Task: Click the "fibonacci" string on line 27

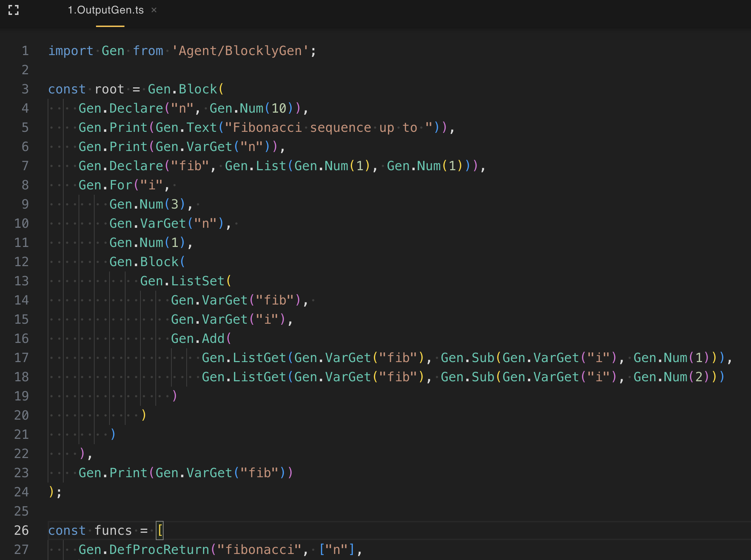Action: 260,549
